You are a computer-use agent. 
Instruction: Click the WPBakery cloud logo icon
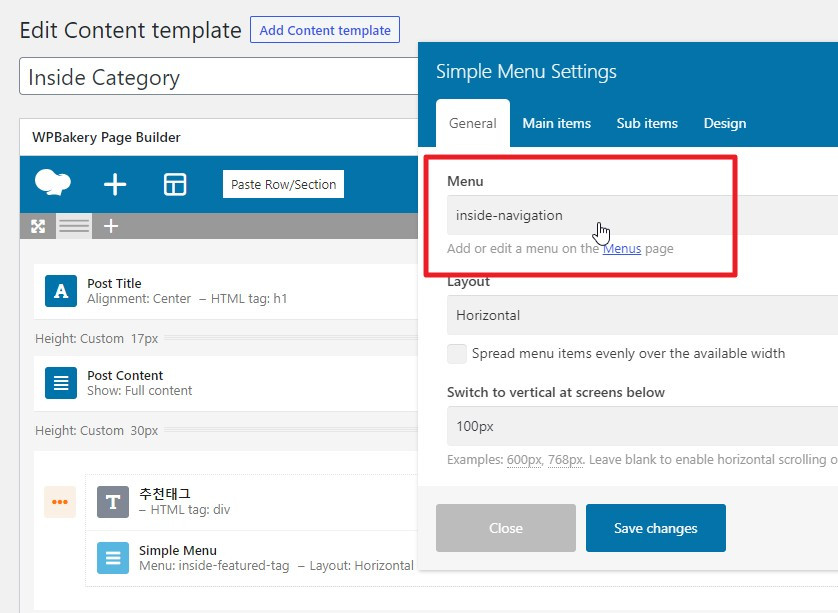click(52, 183)
